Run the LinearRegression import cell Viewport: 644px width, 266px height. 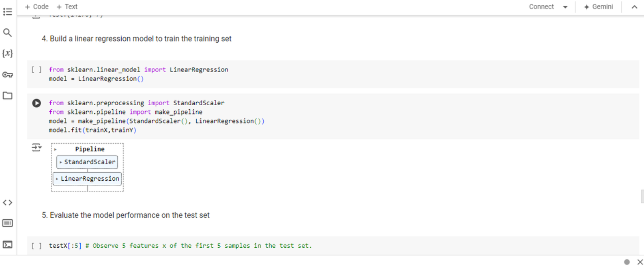tap(36, 69)
